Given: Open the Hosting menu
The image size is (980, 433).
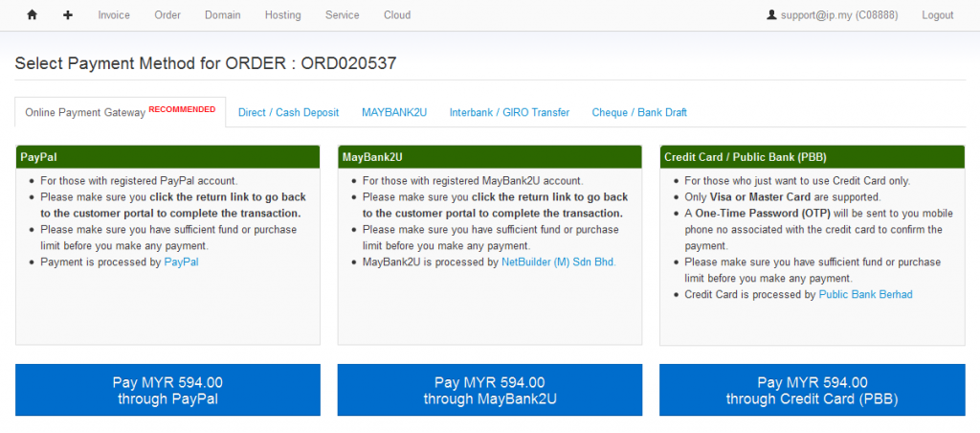Looking at the screenshot, I should [282, 15].
